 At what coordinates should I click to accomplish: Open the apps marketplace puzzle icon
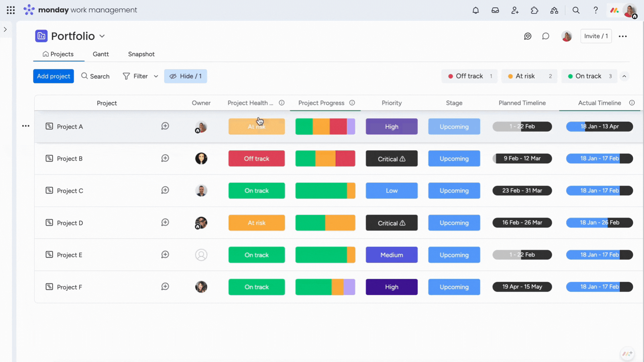click(535, 10)
